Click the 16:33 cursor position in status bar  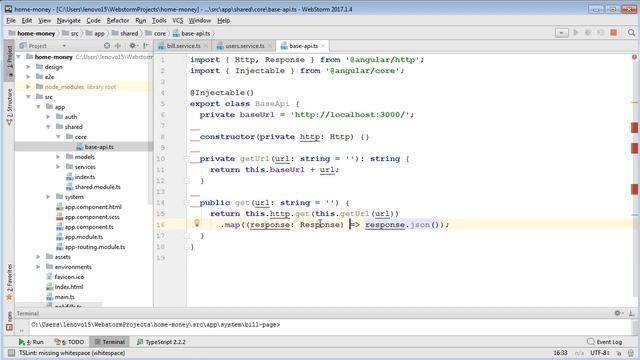560,353
